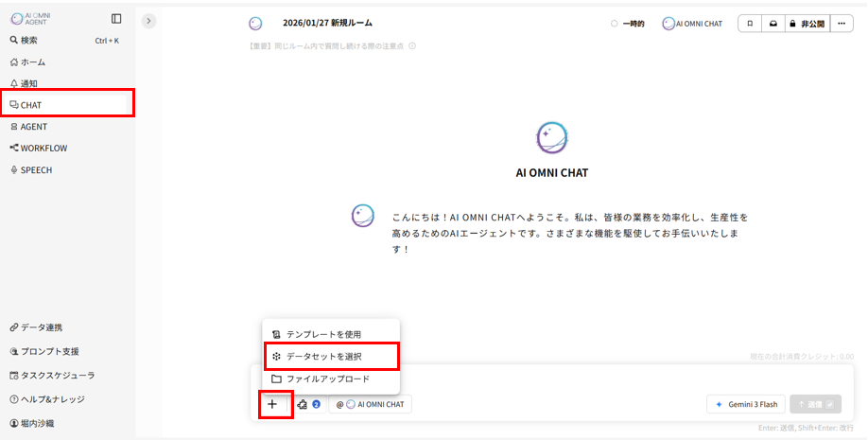This screenshot has height=440, width=868.
Task: Open the Gemini 3 Flash model selector
Action: pos(746,405)
